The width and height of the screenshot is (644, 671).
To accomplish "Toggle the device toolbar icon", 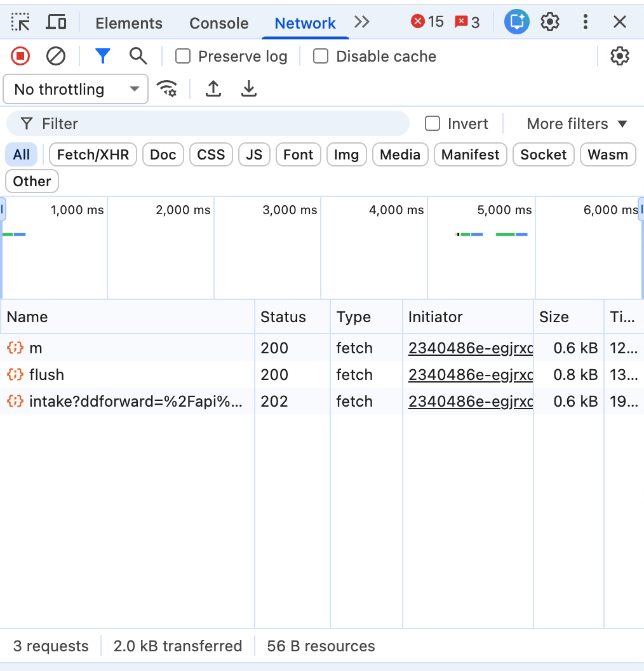I will click(x=56, y=22).
